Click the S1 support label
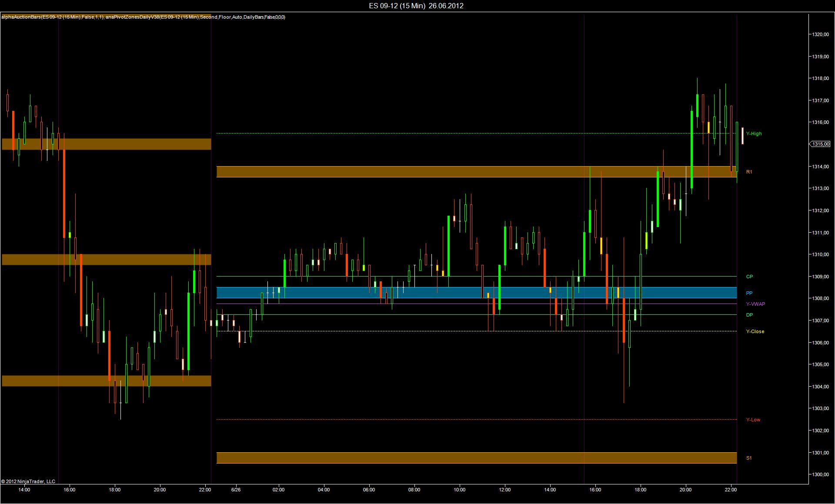Viewport: 835px width, 504px height. pyautogui.click(x=749, y=458)
